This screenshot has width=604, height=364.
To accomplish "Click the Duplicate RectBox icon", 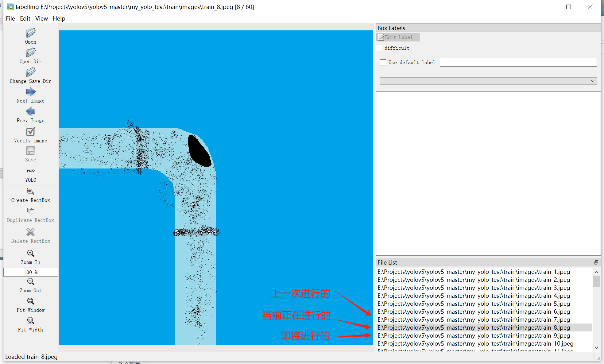I will [30, 211].
